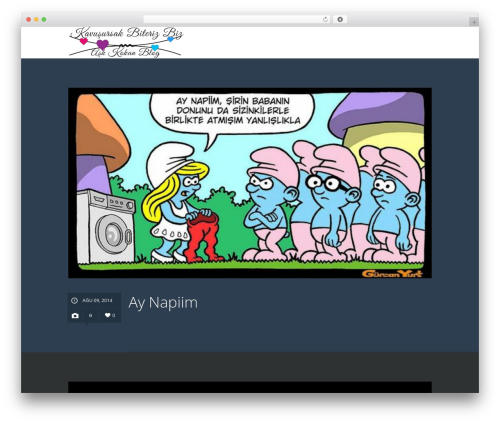Click the Ağu 09, 2014 post date

click(x=97, y=300)
